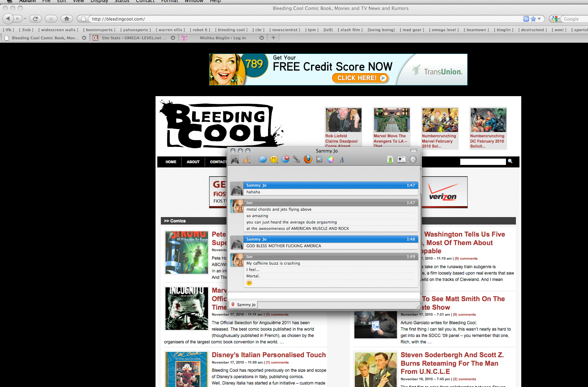Click the send file green arrow icon
The image size is (588, 387).
coord(390,160)
